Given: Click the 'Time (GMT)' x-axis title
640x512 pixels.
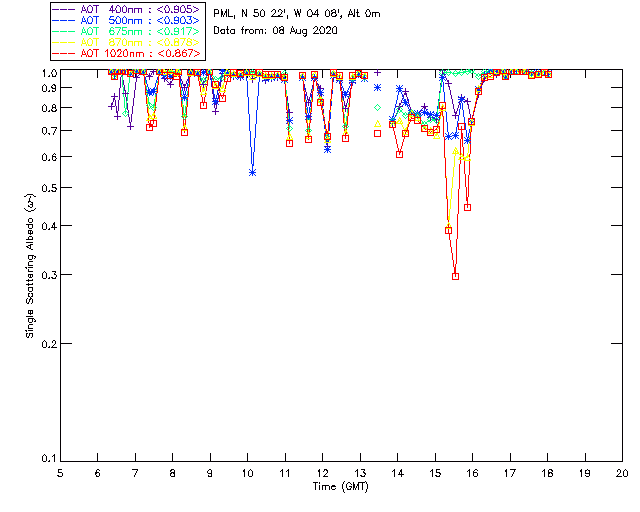Looking at the screenshot, I should click(341, 487).
